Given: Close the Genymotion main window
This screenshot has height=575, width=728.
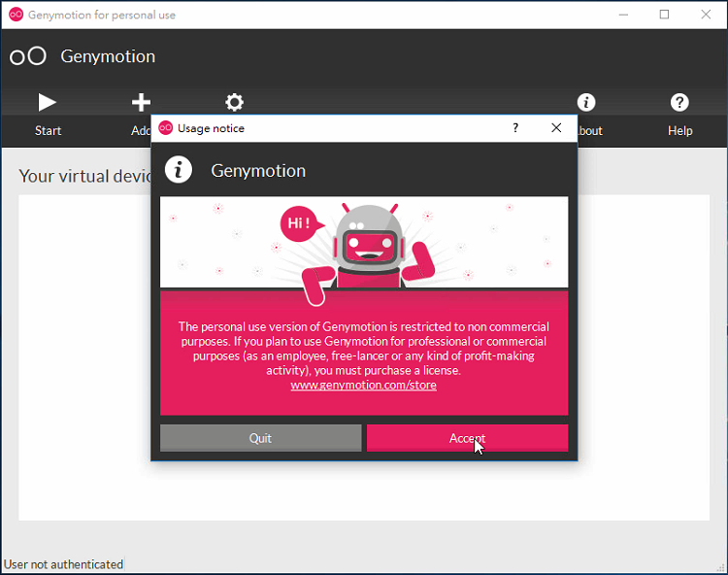Looking at the screenshot, I should 706,15.
